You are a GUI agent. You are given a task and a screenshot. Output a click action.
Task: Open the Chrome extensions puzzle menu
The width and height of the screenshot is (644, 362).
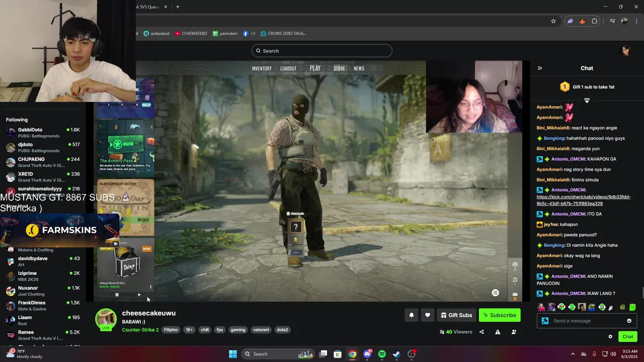click(595, 21)
